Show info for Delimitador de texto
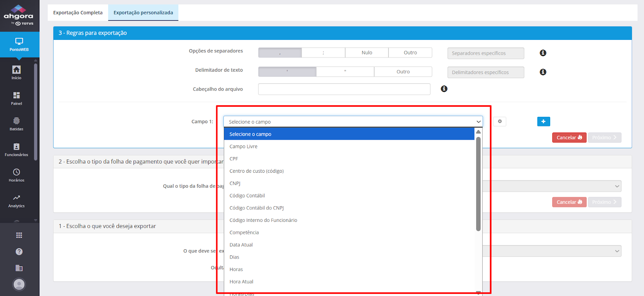Image resolution: width=644 pixels, height=296 pixels. tap(543, 72)
